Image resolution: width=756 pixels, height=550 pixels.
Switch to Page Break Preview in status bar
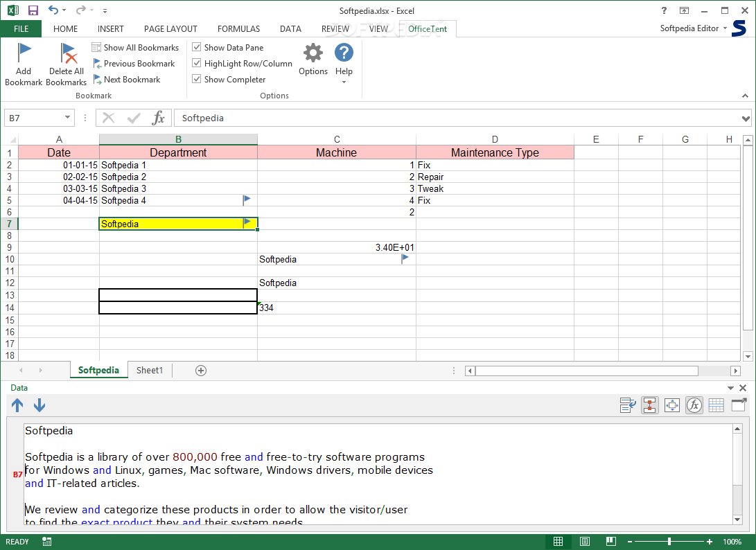611,541
